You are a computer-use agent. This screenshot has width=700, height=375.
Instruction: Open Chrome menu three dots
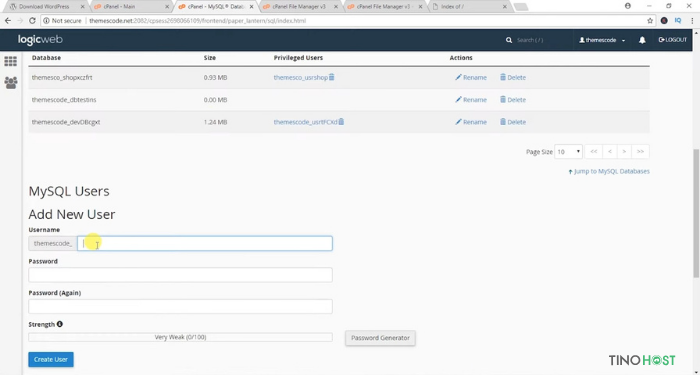(x=692, y=21)
